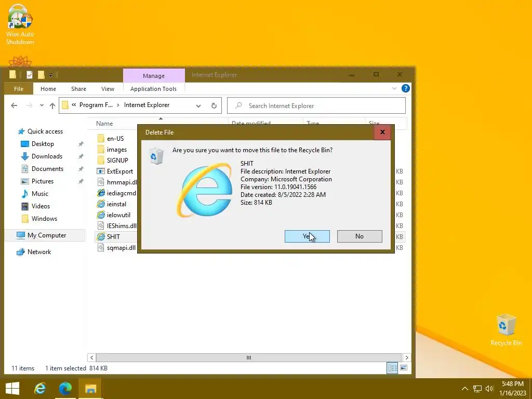Viewport: 532px width, 399px height.
Task: Expand address bar history dropdown
Action: pos(198,106)
